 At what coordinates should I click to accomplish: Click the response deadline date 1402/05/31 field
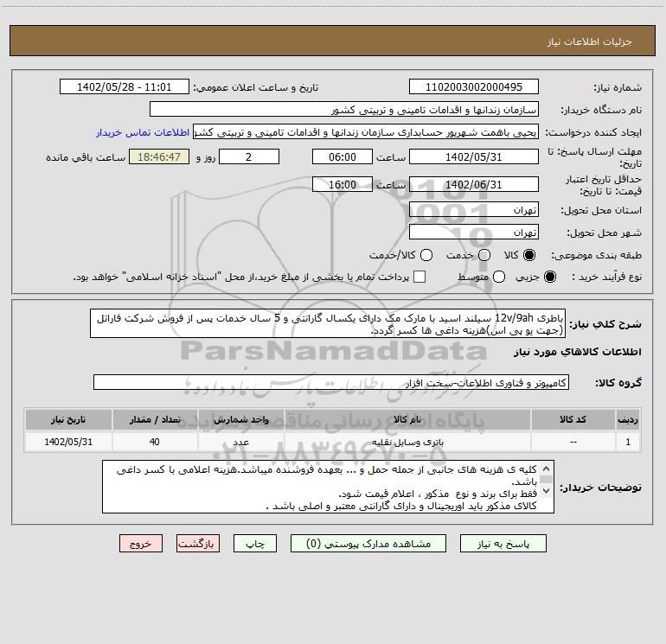pyautogui.click(x=474, y=156)
